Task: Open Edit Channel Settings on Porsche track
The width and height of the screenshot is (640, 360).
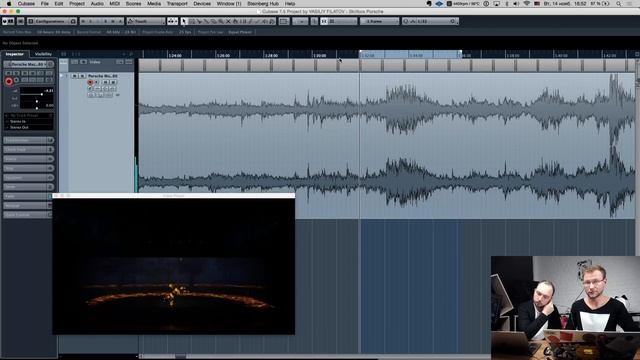Action: [x=90, y=89]
